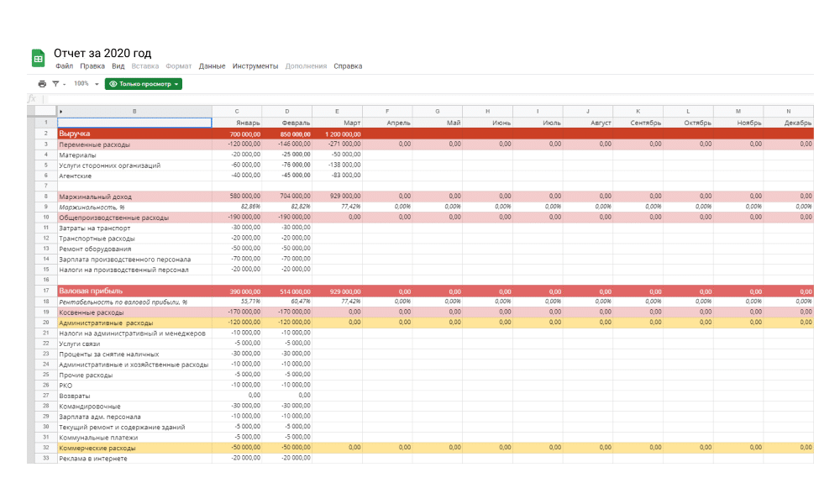
Task: Select row 33 header
Action: coord(46,458)
